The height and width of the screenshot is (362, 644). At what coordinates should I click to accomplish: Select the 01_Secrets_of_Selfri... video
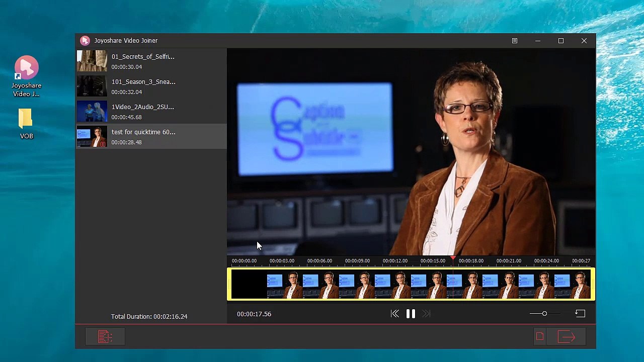tap(143, 57)
